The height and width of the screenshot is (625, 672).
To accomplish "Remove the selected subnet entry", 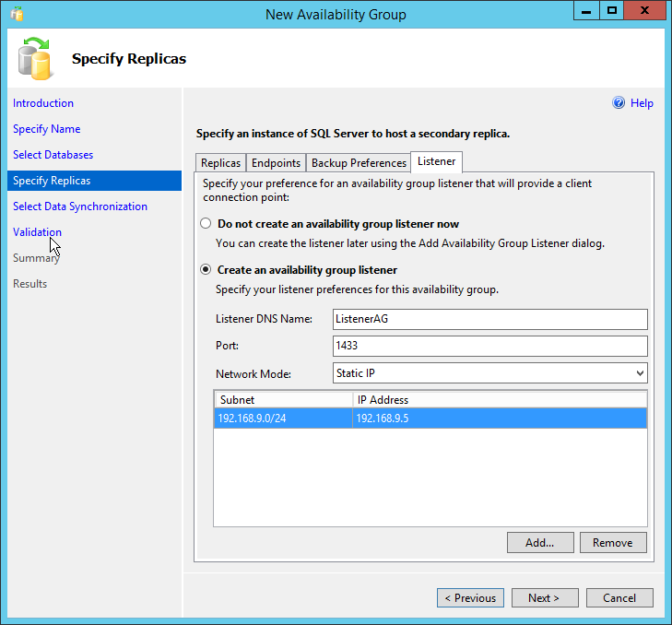I will 612,542.
